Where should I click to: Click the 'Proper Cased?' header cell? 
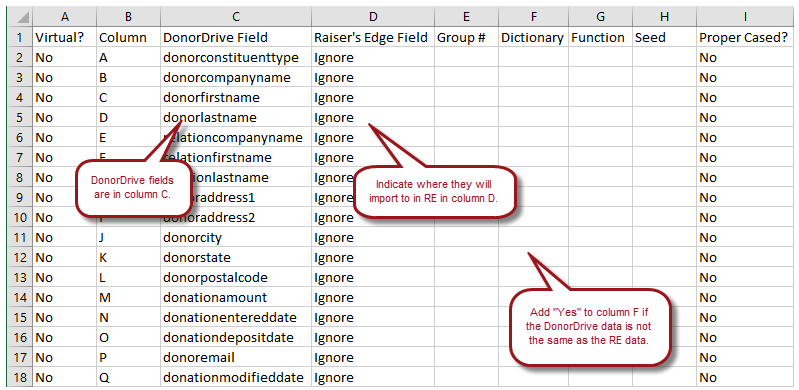point(745,38)
